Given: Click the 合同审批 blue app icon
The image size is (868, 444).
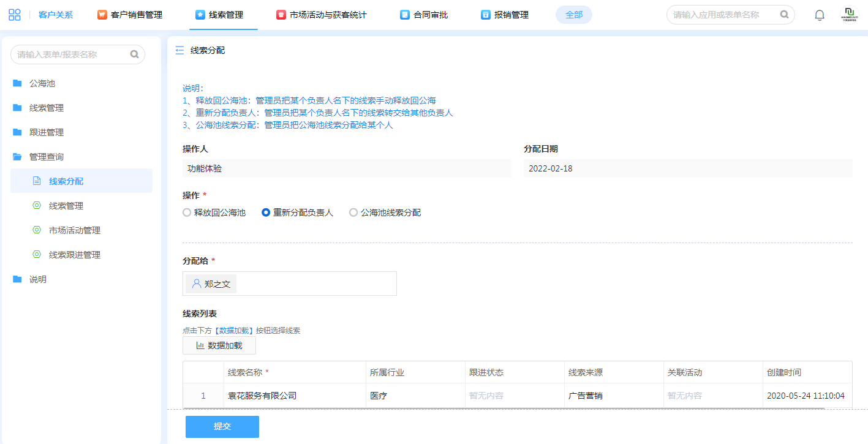Looking at the screenshot, I should coord(404,15).
